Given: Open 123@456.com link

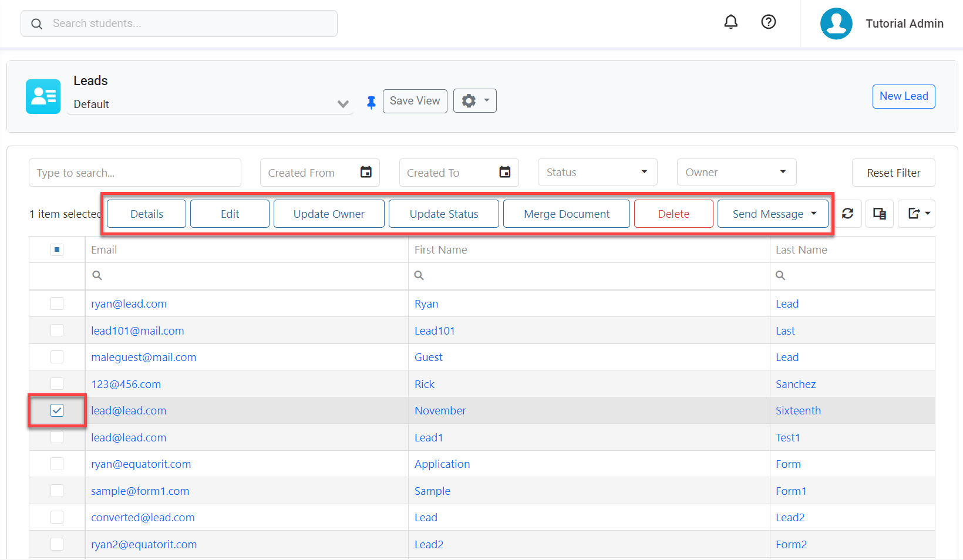Looking at the screenshot, I should click(126, 384).
